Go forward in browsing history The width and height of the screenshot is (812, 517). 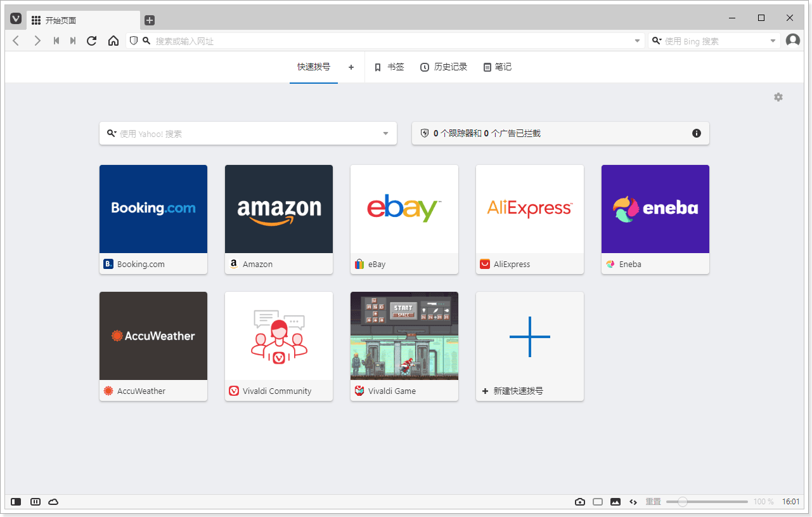point(37,41)
